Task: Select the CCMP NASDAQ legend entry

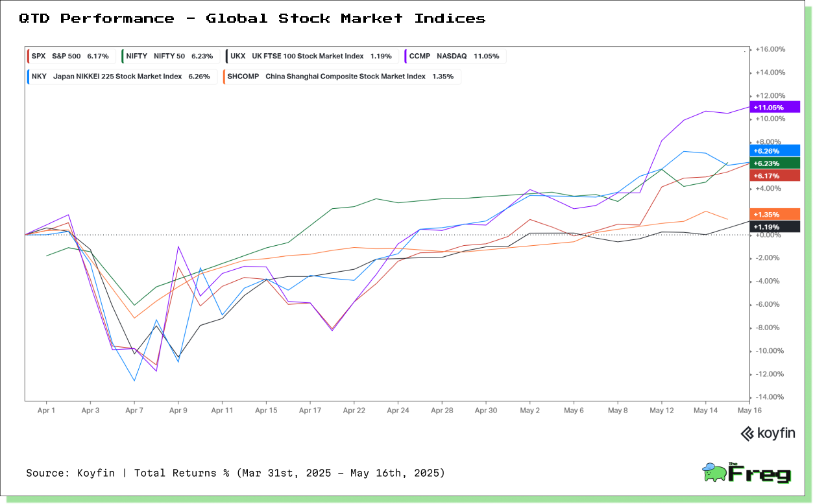Action: point(454,56)
